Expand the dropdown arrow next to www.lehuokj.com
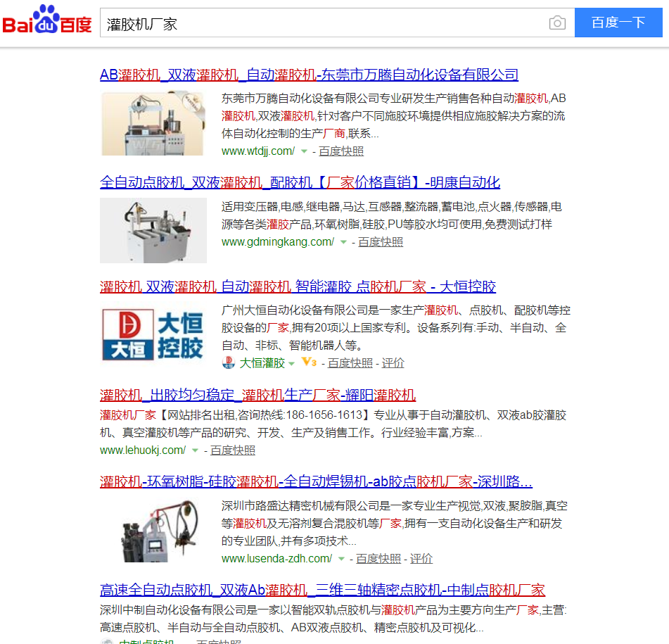This screenshot has height=644, width=669. tap(195, 450)
